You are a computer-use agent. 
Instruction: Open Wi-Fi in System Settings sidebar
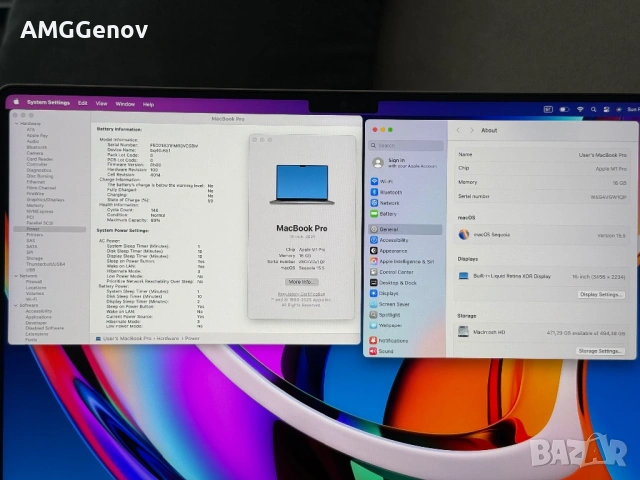point(405,181)
